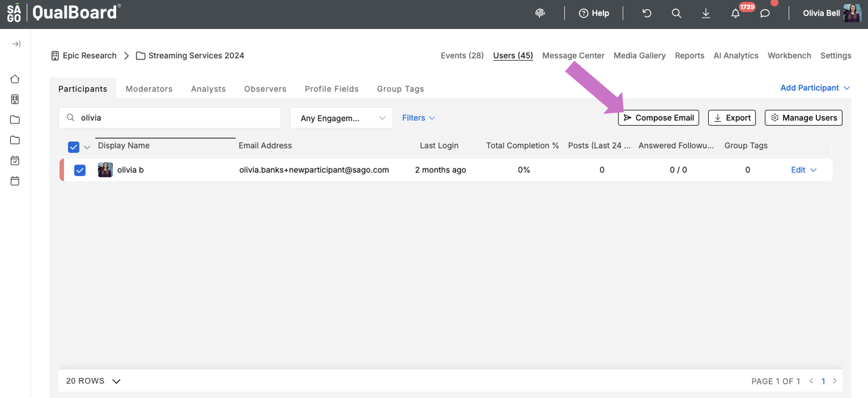Switch to the Analysts tab
This screenshot has width=868, height=398.
208,89
